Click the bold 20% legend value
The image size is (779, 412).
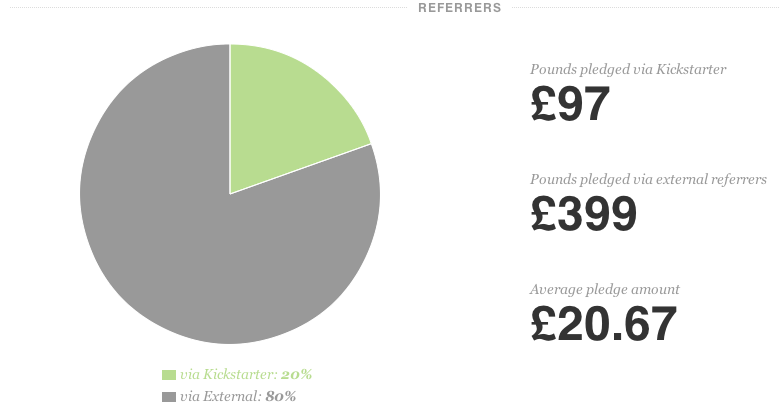coord(296,374)
